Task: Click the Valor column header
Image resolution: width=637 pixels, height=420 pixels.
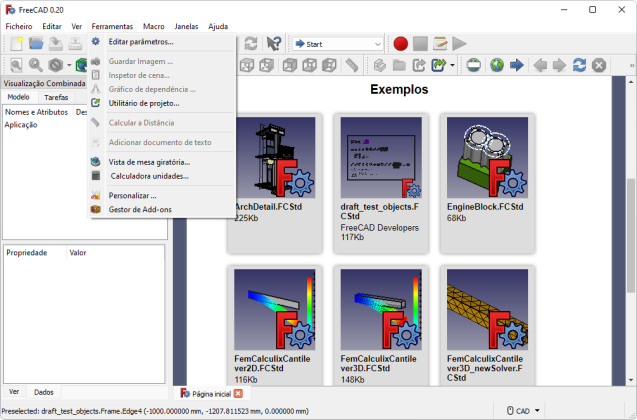Action: (x=78, y=253)
